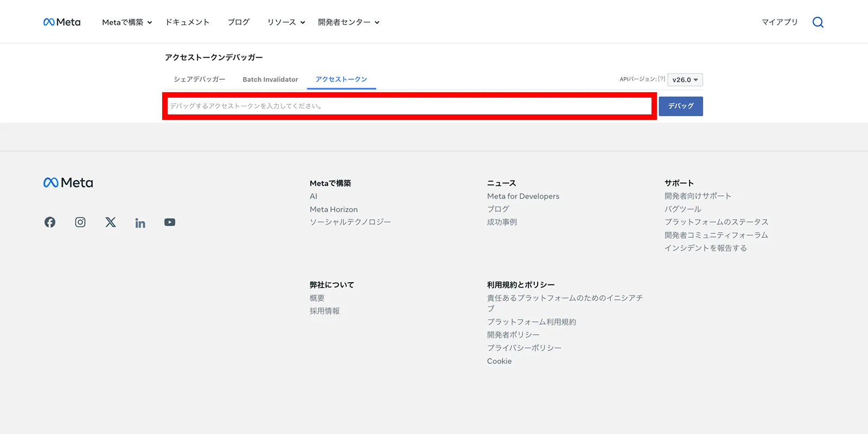
Task: Click the blue デバッグ button
Action: [681, 106]
